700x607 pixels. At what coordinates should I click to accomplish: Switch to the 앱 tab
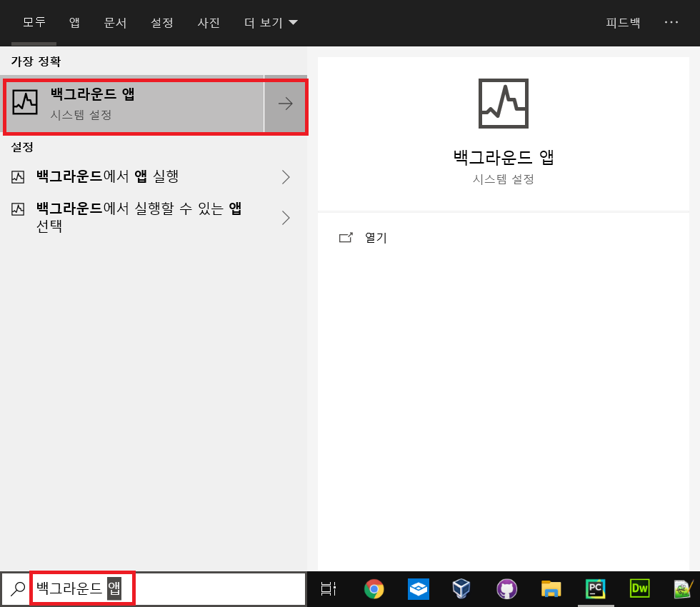[x=74, y=22]
